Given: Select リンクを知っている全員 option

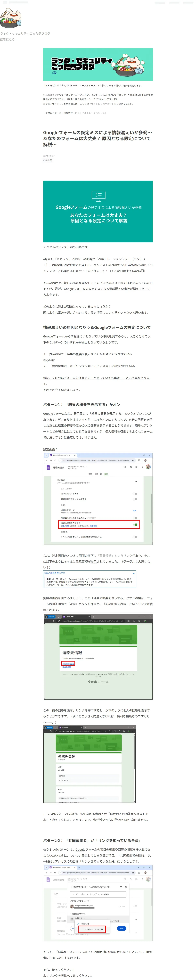Looking at the screenshot, I should click(92, 929).
